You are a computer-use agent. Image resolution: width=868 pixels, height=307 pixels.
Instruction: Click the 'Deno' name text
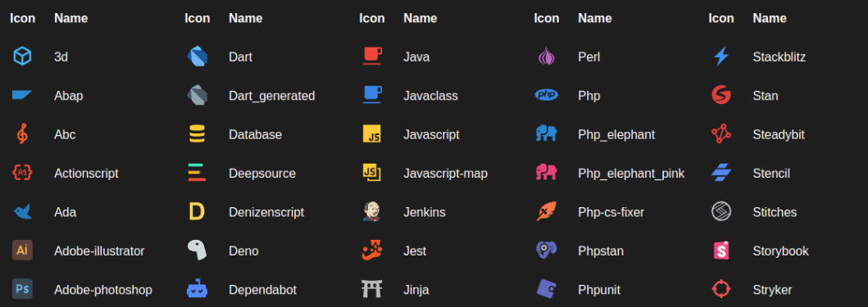tap(243, 251)
